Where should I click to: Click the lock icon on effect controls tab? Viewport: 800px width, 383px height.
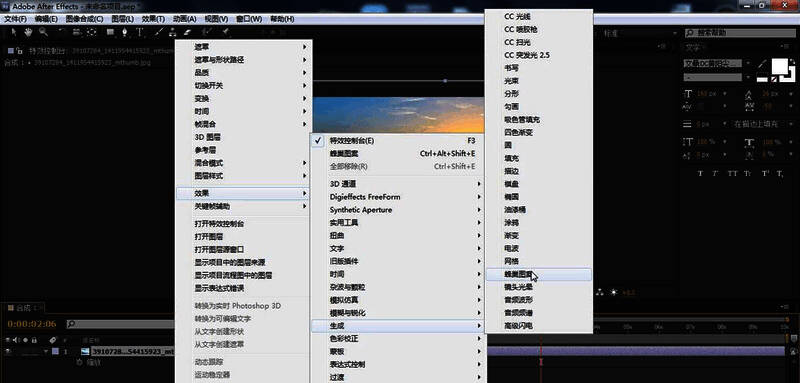click(x=19, y=51)
